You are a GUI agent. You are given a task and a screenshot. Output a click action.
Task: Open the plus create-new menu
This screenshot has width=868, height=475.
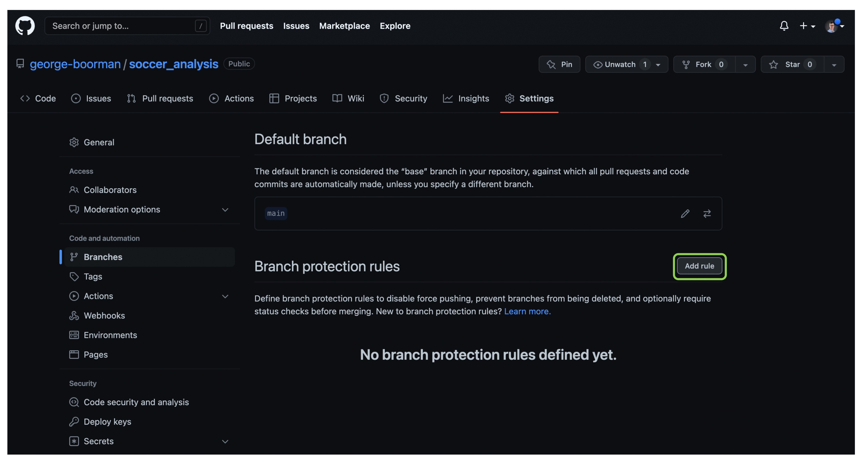(807, 26)
